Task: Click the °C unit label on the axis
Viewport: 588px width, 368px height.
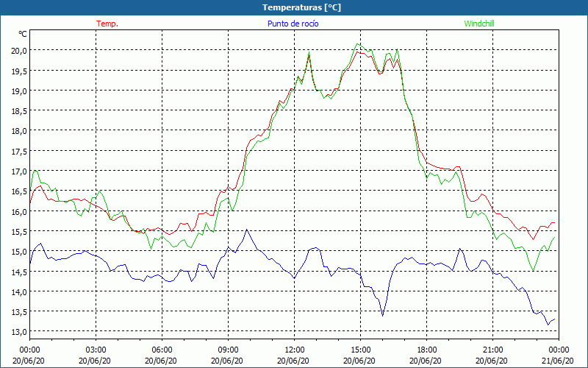Action: pos(23,34)
